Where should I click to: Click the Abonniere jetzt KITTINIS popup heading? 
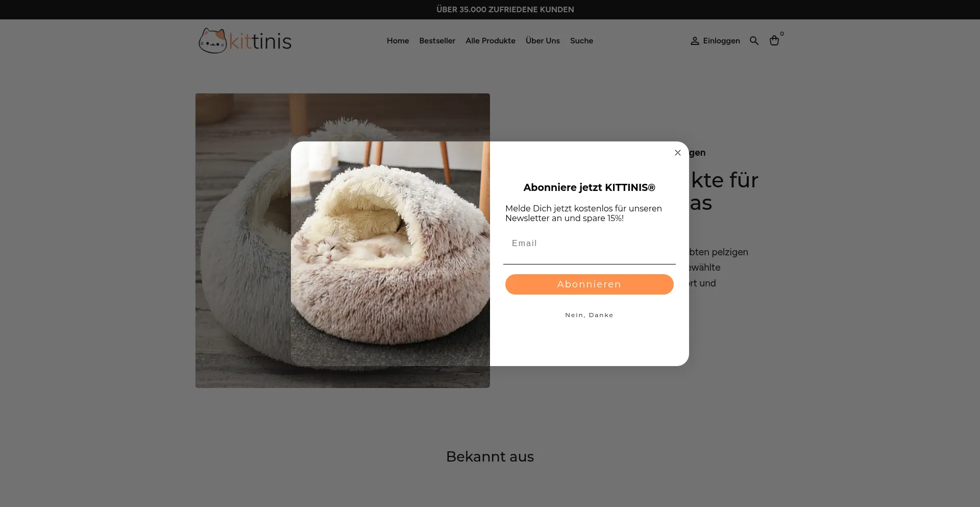pos(589,187)
